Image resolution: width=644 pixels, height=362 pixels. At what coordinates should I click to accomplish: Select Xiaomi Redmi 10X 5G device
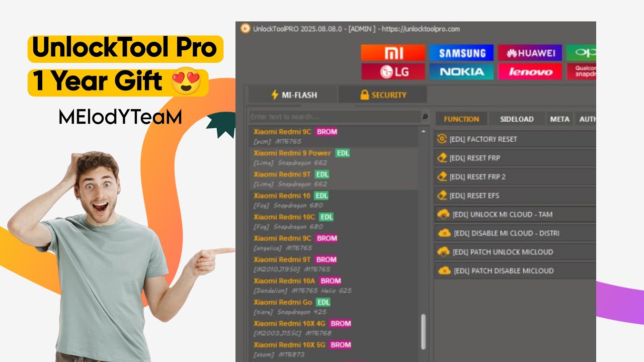(334, 349)
